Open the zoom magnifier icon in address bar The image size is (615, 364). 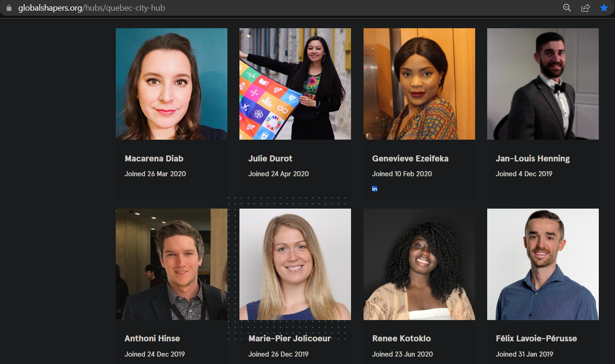click(x=567, y=8)
